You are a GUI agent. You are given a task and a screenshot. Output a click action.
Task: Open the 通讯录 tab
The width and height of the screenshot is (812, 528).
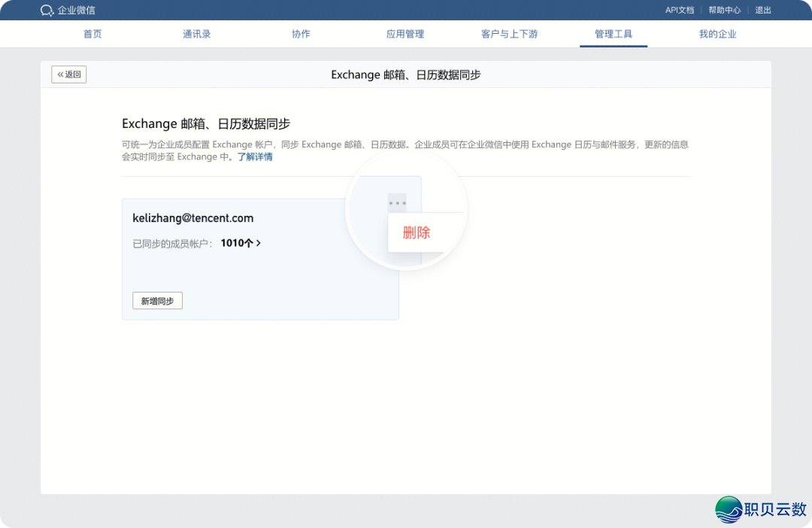[196, 33]
